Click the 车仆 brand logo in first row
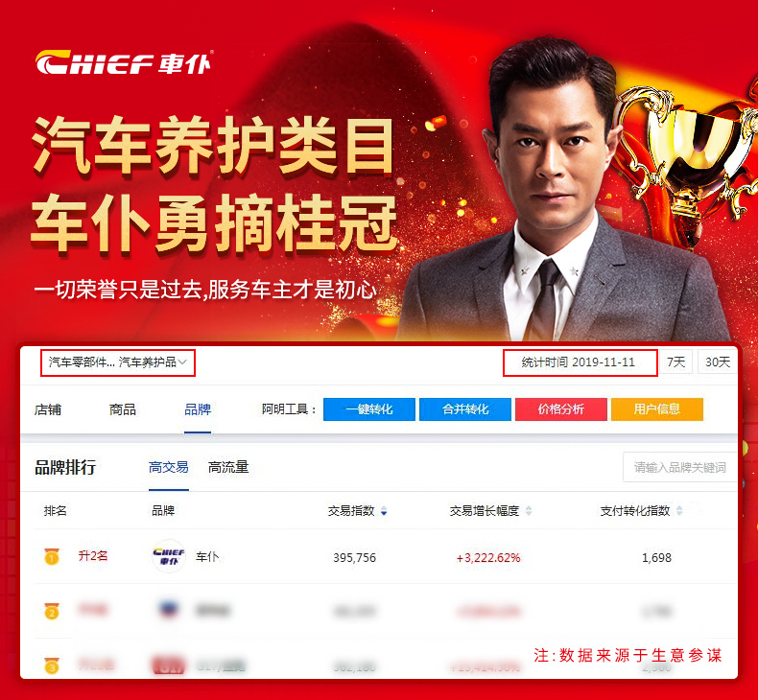This screenshot has height=700, width=758. [x=169, y=556]
